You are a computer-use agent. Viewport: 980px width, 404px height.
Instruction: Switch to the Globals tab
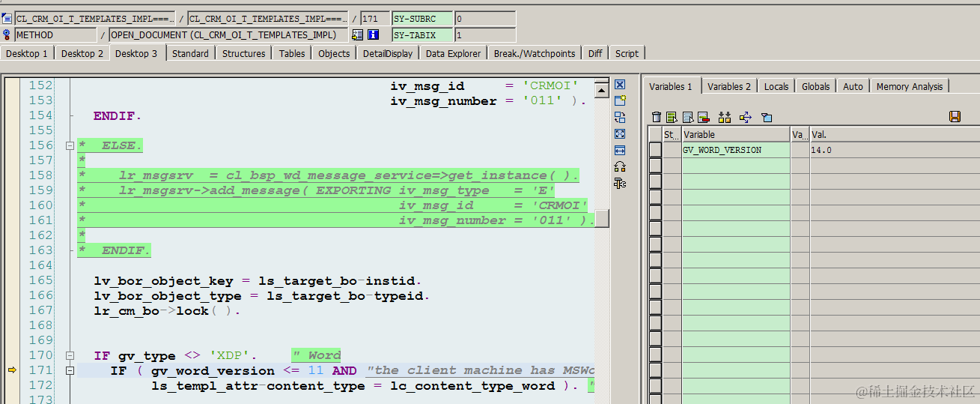816,86
